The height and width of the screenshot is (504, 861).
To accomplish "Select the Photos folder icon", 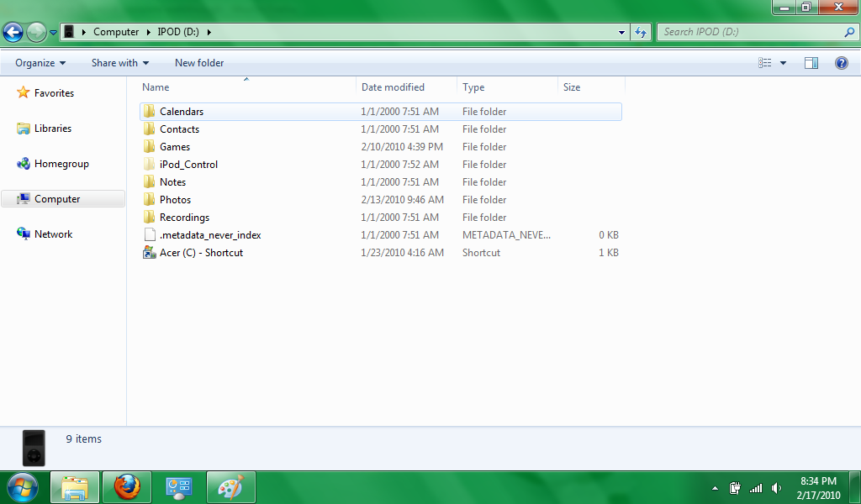I will [150, 199].
